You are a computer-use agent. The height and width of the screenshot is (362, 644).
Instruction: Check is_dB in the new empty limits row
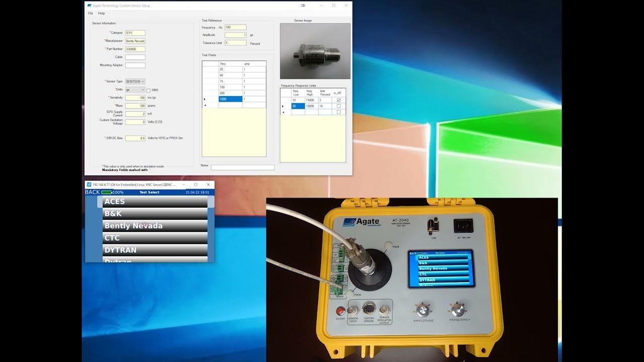coord(339,112)
